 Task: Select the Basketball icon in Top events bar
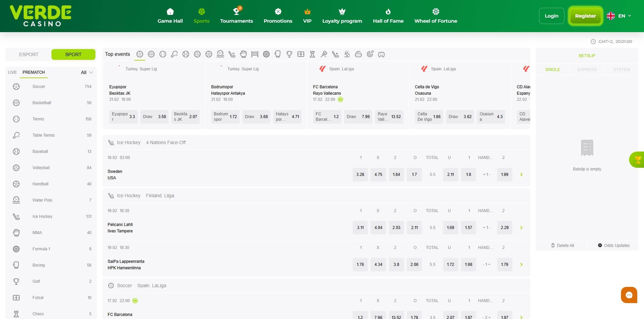(x=151, y=54)
